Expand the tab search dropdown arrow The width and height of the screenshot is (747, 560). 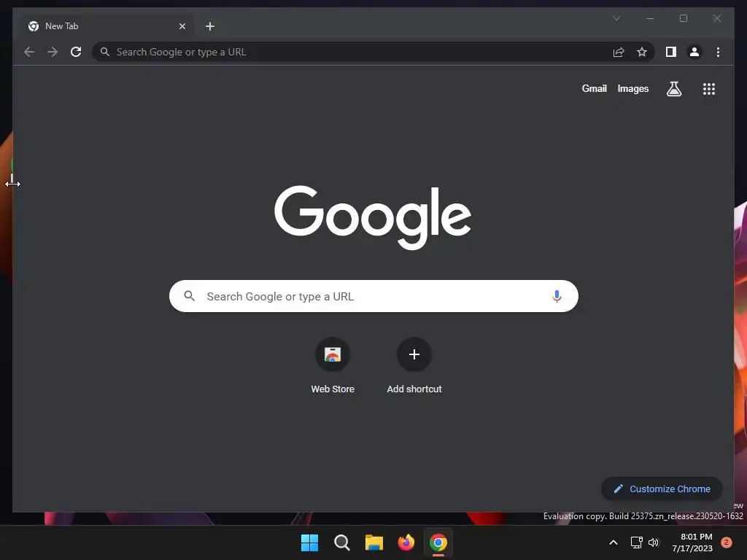616,18
